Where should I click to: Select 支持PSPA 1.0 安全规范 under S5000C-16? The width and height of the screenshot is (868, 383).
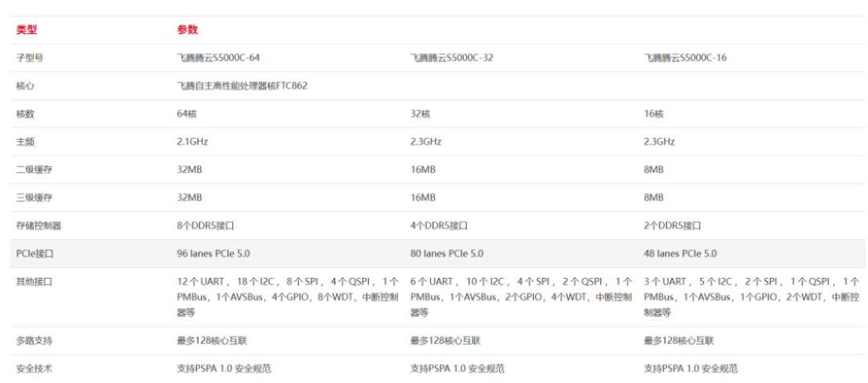pos(691,369)
